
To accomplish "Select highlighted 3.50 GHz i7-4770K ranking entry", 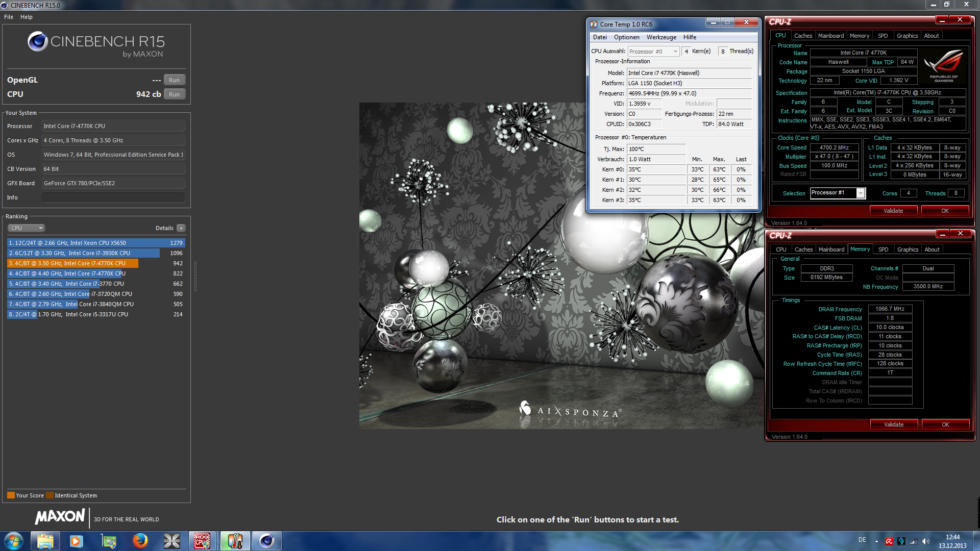I will (96, 263).
